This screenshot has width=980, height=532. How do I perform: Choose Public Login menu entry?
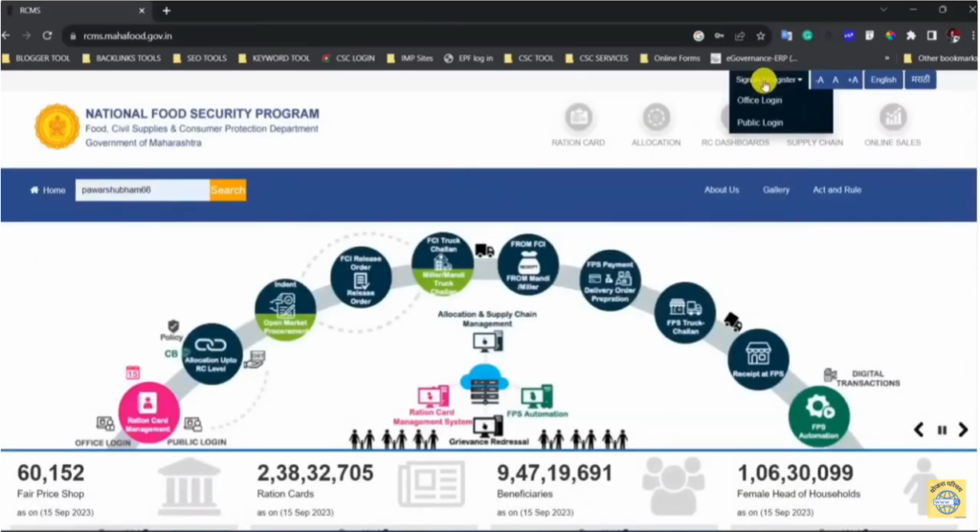(x=760, y=122)
